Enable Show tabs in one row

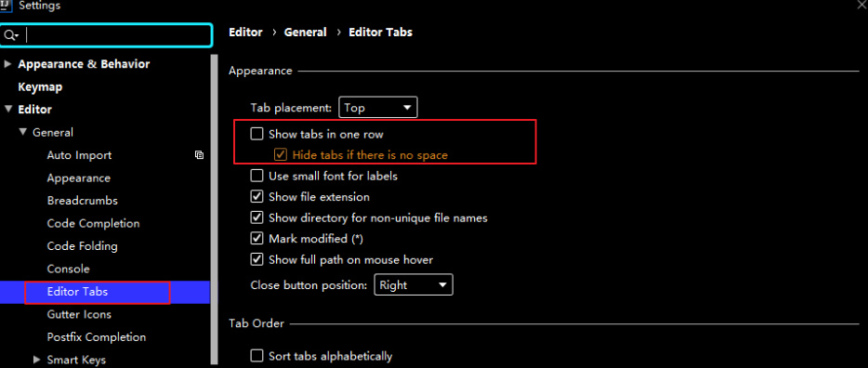pyautogui.click(x=256, y=134)
